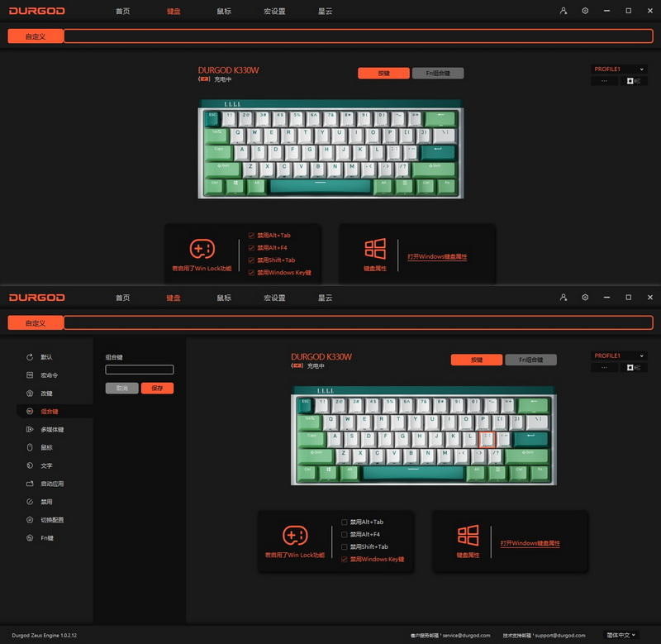This screenshot has width=661, height=644.
Task: Click service@durgod.com email text
Action: click(x=467, y=635)
